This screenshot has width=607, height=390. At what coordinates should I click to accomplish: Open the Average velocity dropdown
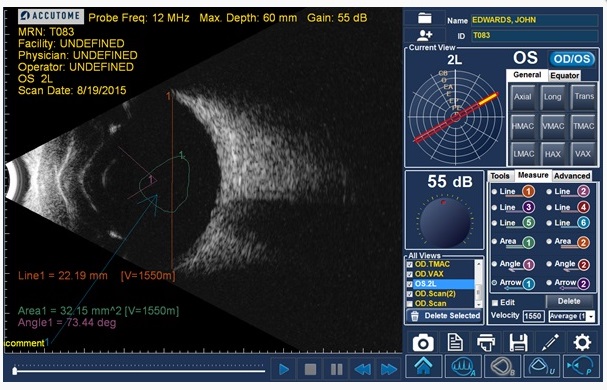click(572, 316)
